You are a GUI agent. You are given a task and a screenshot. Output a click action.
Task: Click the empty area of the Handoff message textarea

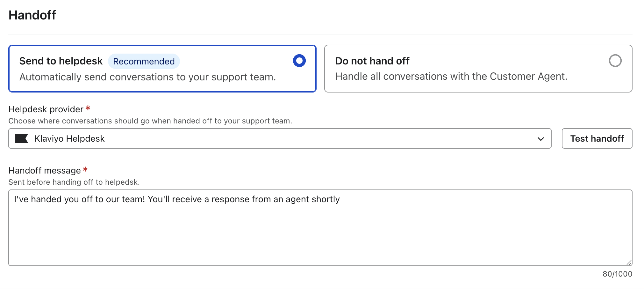coord(318,236)
